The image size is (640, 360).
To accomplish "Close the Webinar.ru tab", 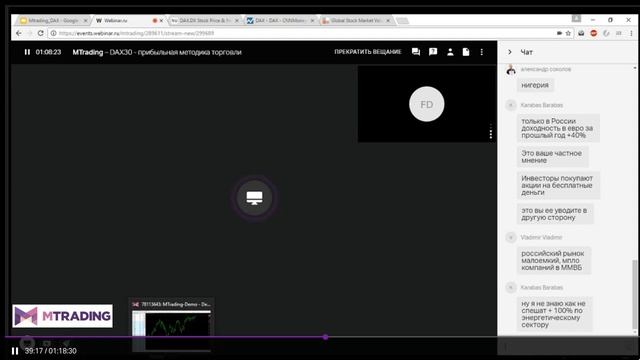I will [x=162, y=20].
